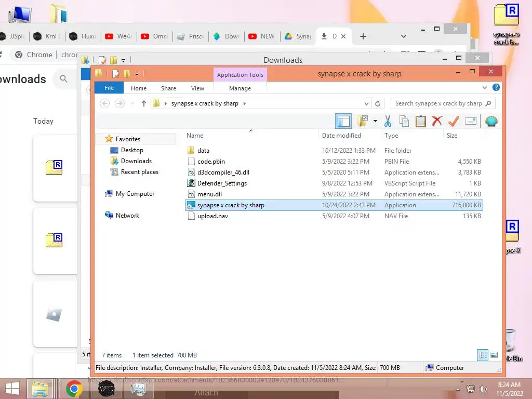Screen dimensions: 532x399
Task: Open the dropdown arrow beside folder options icon
Action: 375,121
